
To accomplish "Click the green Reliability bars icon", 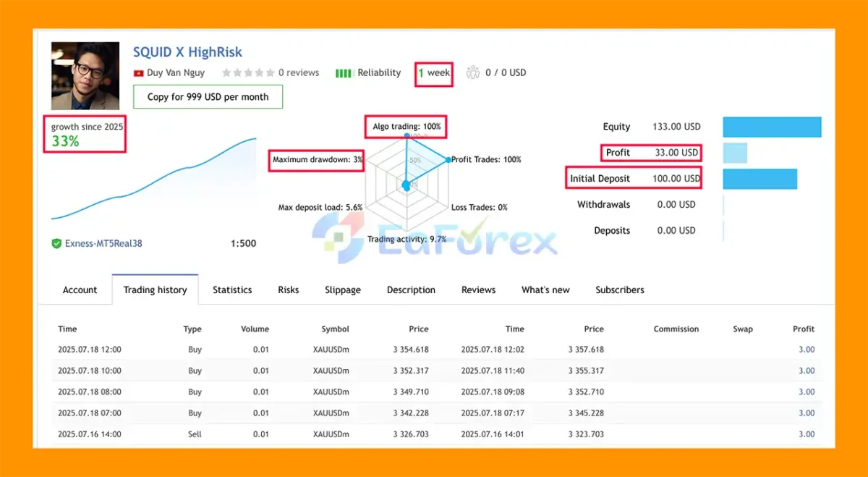I will tap(344, 73).
